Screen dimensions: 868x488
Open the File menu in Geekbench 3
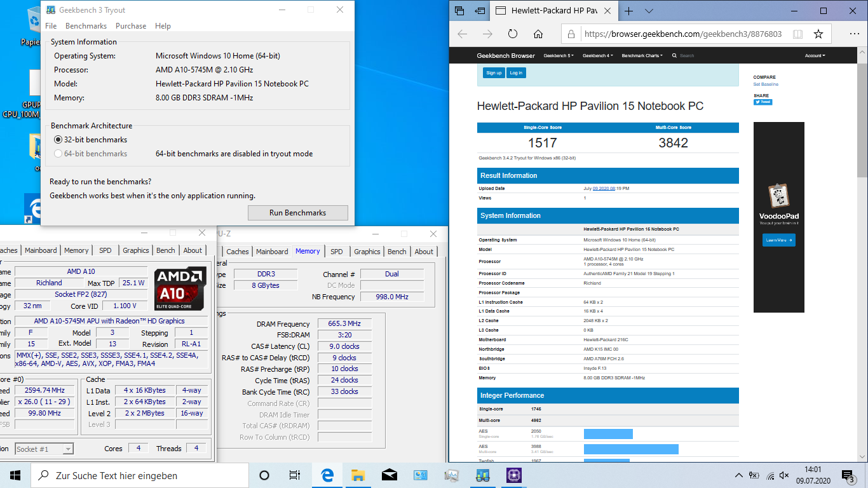pos(51,26)
